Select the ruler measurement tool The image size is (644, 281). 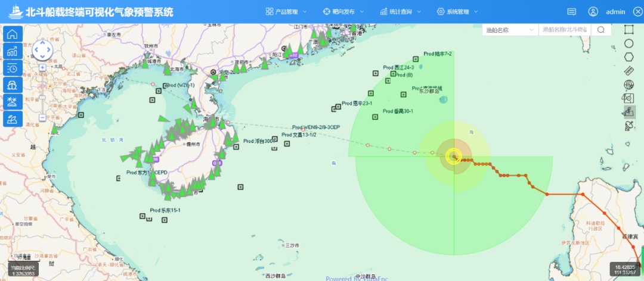pyautogui.click(x=629, y=71)
